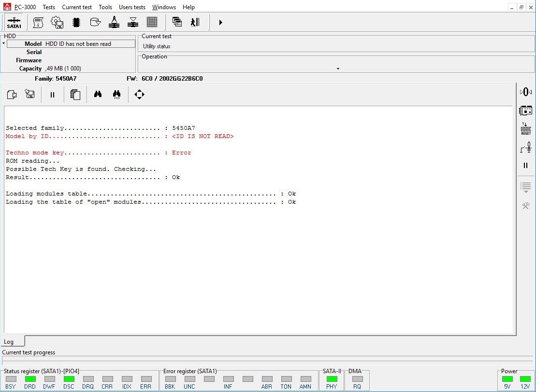The width and height of the screenshot is (536, 392).
Task: Click the disk cylinder with arrow icon
Action: coord(95,23)
